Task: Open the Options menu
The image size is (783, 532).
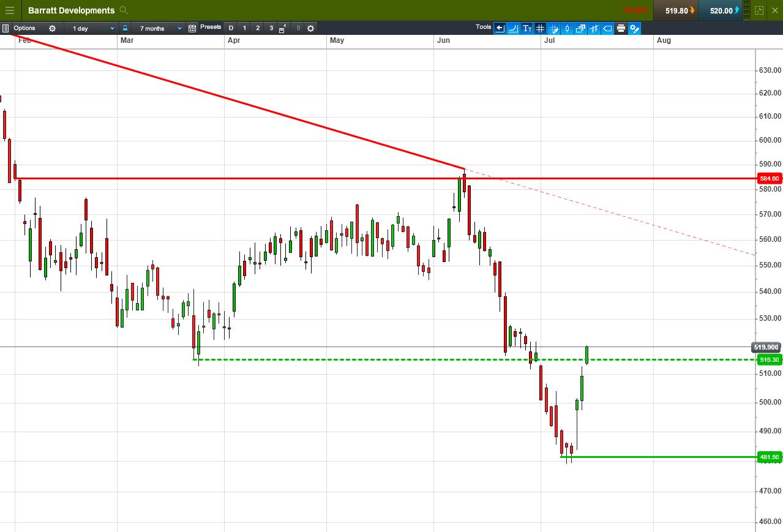Action: pos(24,28)
